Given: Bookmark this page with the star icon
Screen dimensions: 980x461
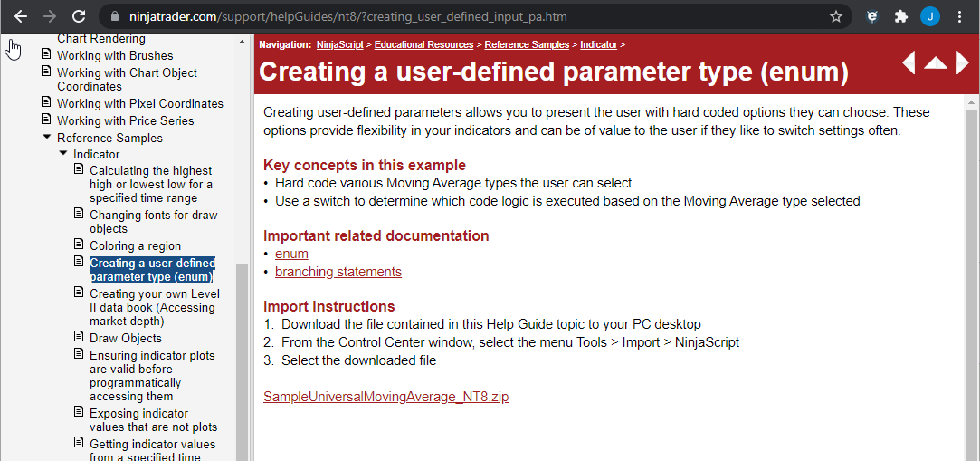Looking at the screenshot, I should coord(836,16).
